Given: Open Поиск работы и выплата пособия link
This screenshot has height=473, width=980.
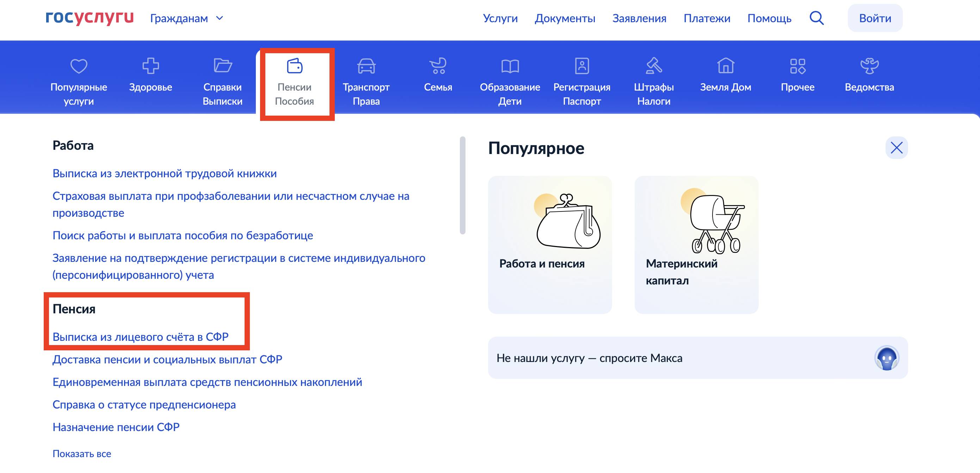Looking at the screenshot, I should click(x=183, y=235).
